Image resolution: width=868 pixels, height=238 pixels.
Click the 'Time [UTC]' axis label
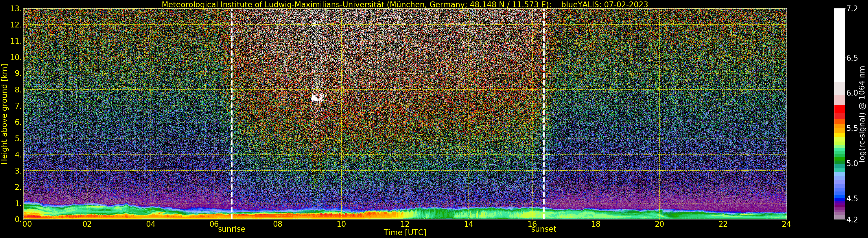point(405,232)
